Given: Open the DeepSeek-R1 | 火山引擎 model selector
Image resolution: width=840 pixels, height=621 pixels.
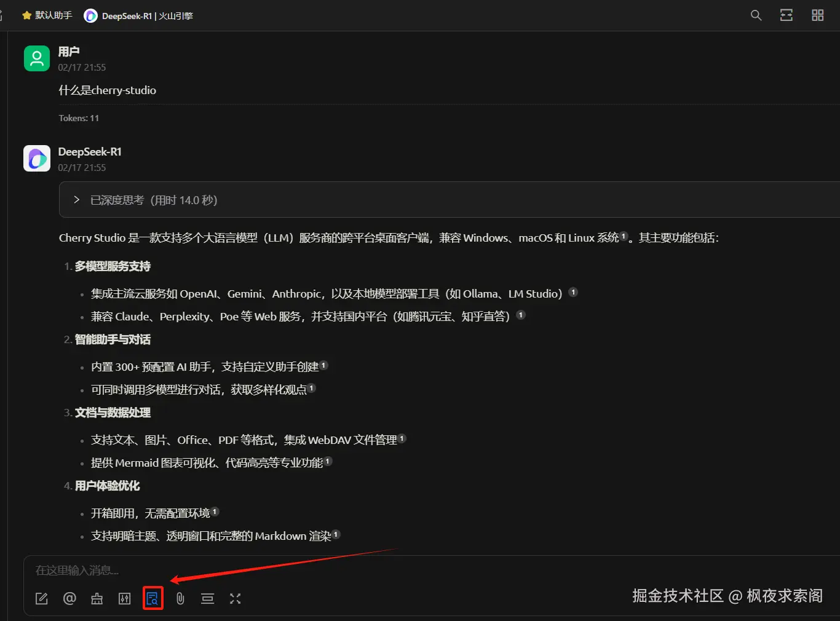Looking at the screenshot, I should 139,16.
